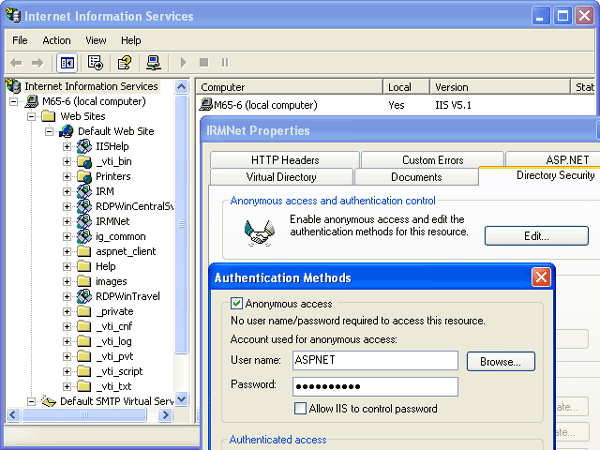Click the tree scroll left arrow

click(13, 414)
